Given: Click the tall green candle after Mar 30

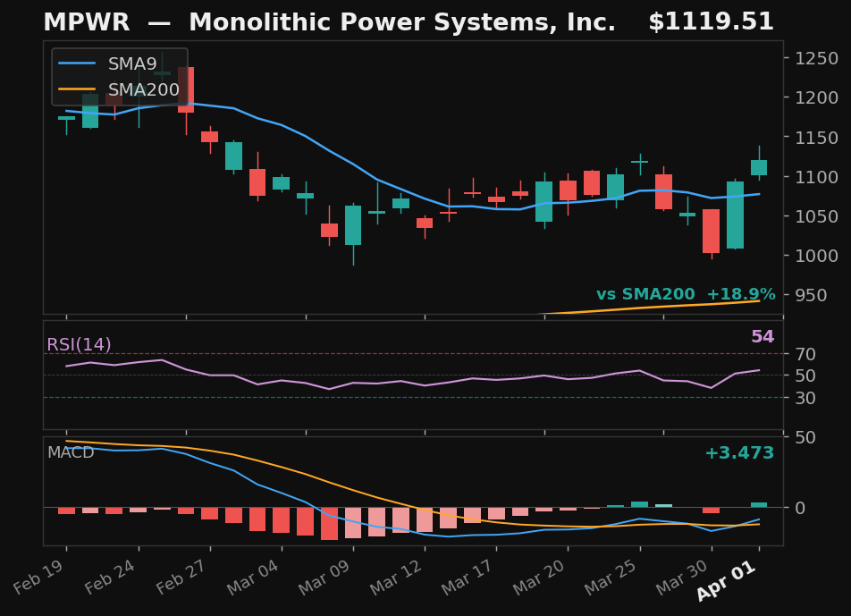Looking at the screenshot, I should pos(735,215).
